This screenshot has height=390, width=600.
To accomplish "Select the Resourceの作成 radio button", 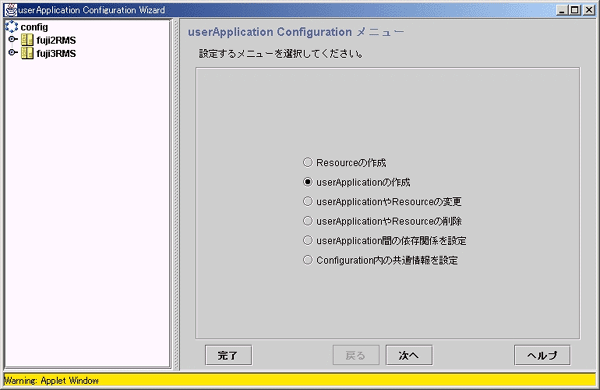I will tap(308, 162).
